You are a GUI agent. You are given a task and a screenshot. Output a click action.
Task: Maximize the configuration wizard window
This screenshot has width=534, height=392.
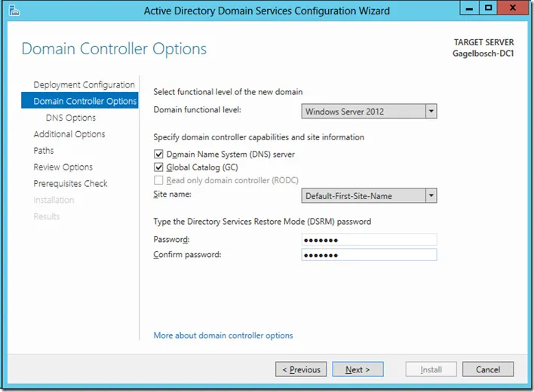pyautogui.click(x=489, y=9)
